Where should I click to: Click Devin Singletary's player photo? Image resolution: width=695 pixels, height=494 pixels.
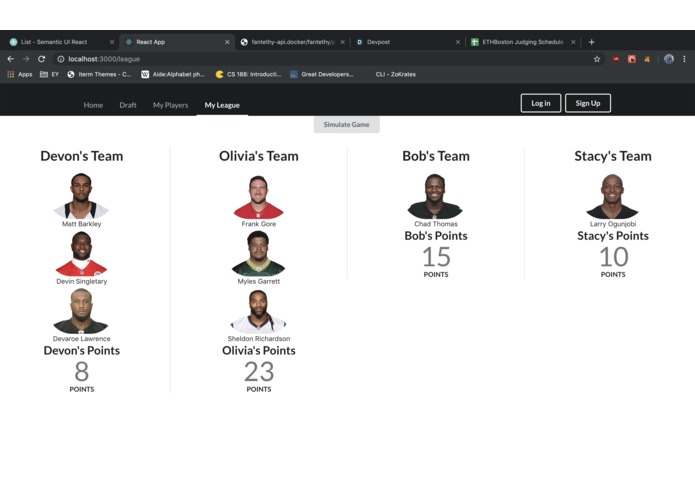tap(82, 253)
